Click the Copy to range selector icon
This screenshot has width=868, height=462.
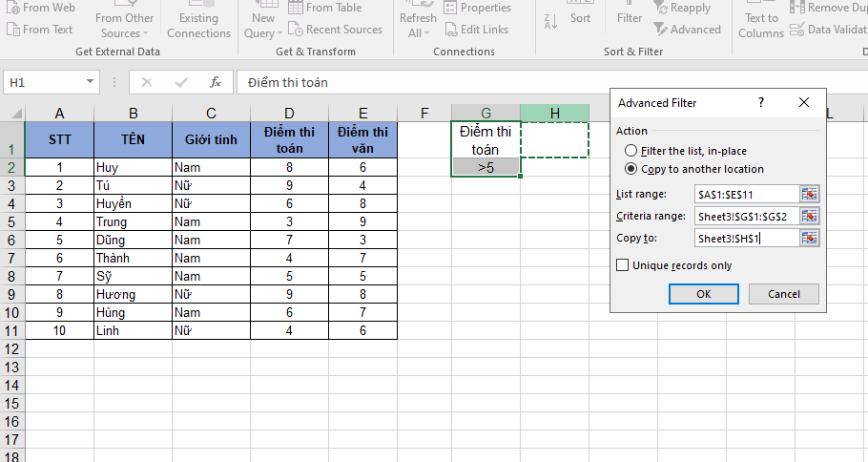pos(809,239)
